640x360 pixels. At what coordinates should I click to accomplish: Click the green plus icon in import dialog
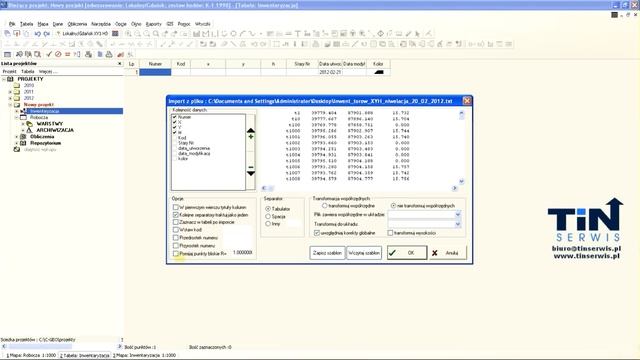point(251,137)
